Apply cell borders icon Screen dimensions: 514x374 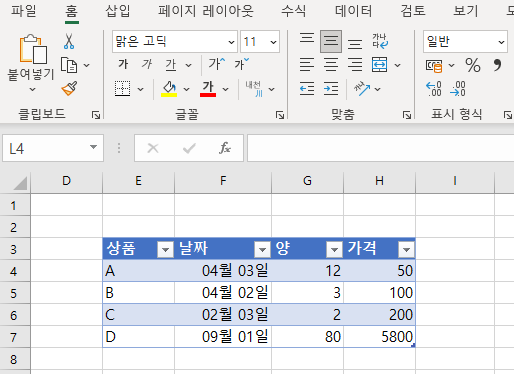[x=122, y=89]
